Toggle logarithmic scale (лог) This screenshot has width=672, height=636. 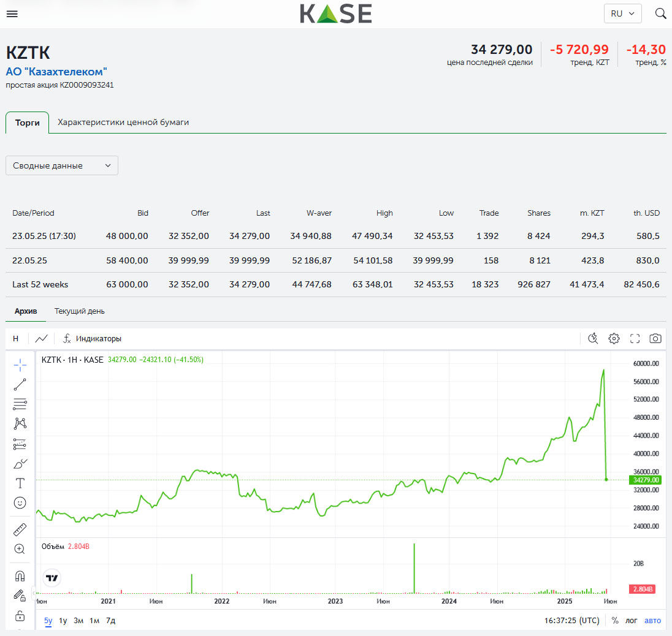click(632, 620)
